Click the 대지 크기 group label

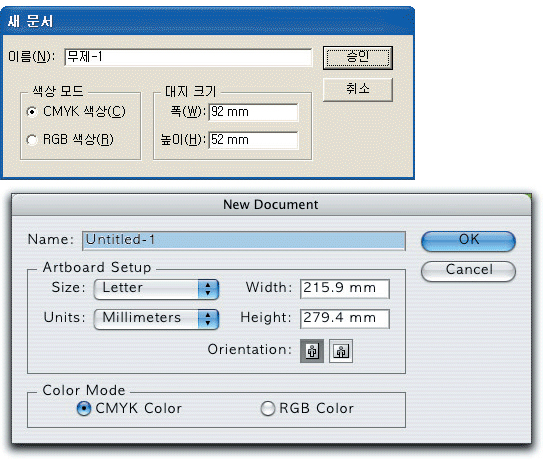coord(190,91)
